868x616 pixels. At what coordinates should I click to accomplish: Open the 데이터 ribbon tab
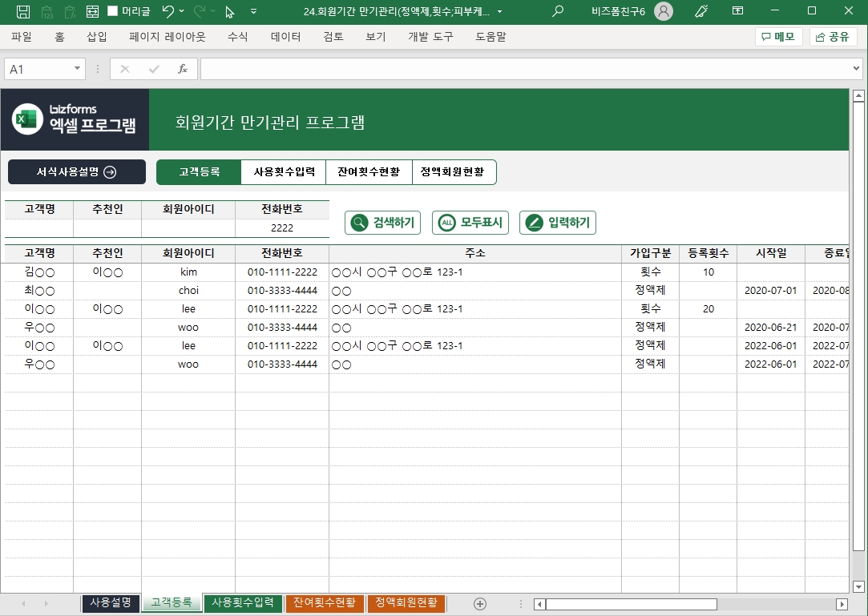point(285,37)
